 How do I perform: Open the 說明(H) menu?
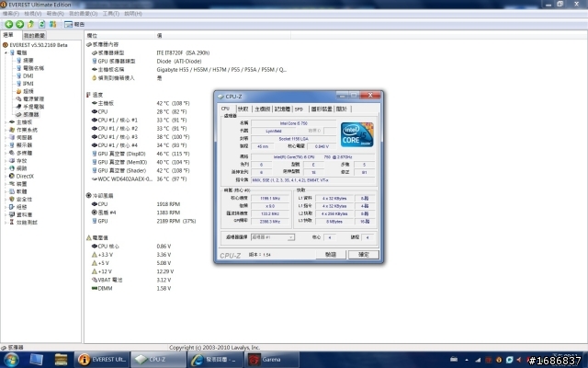pyautogui.click(x=133, y=14)
